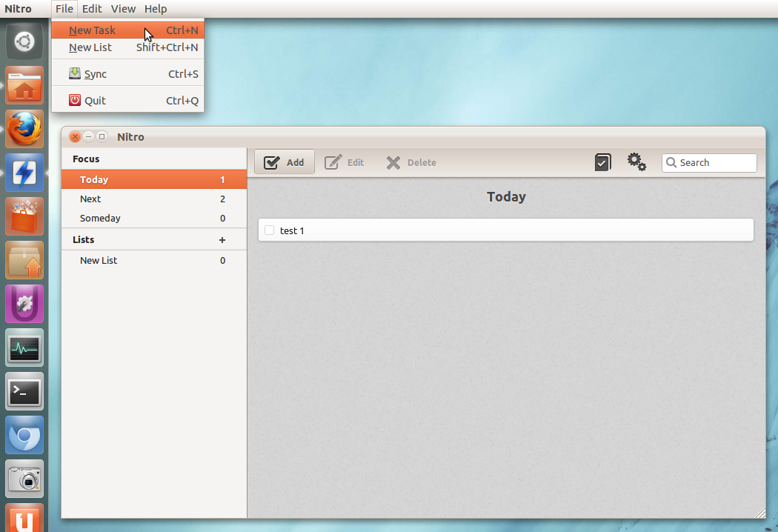This screenshot has width=778, height=532.
Task: Click the magnifier icon in search box
Action: click(x=671, y=162)
